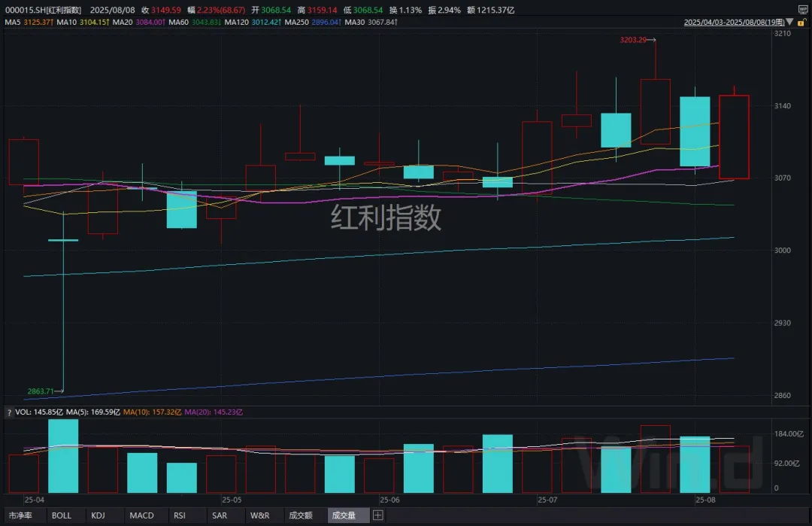The height and width of the screenshot is (526, 812).
Task: Switch to the BOLL indicator tab
Action: (x=62, y=515)
